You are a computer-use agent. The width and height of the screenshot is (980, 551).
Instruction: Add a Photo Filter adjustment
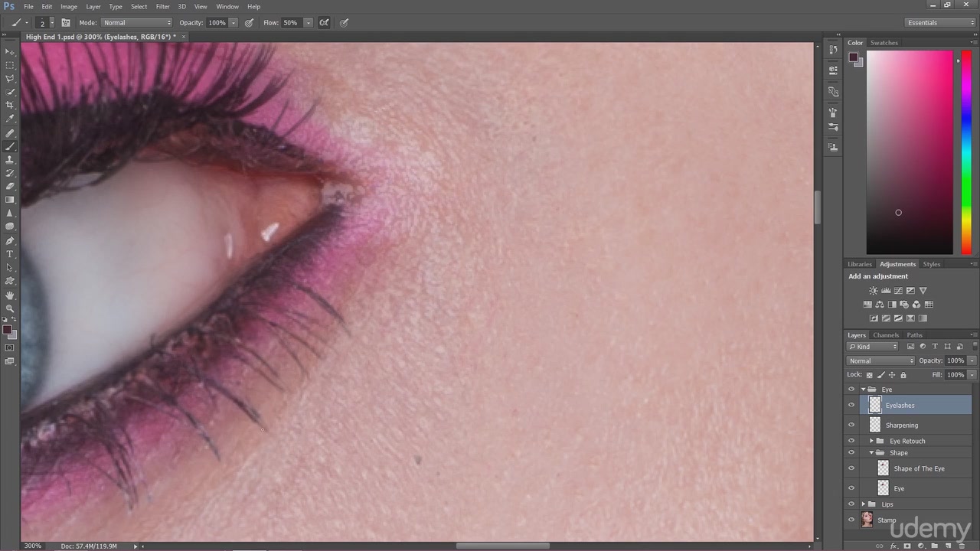(x=904, y=305)
